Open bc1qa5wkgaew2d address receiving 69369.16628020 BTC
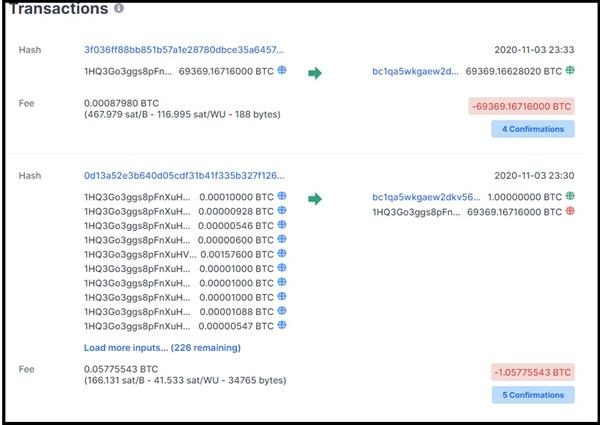 click(415, 71)
